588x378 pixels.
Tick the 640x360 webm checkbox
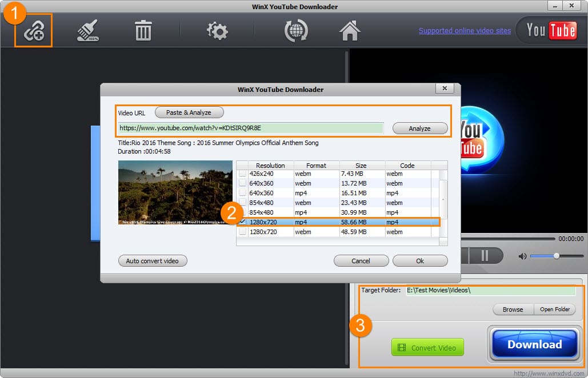[x=243, y=183]
